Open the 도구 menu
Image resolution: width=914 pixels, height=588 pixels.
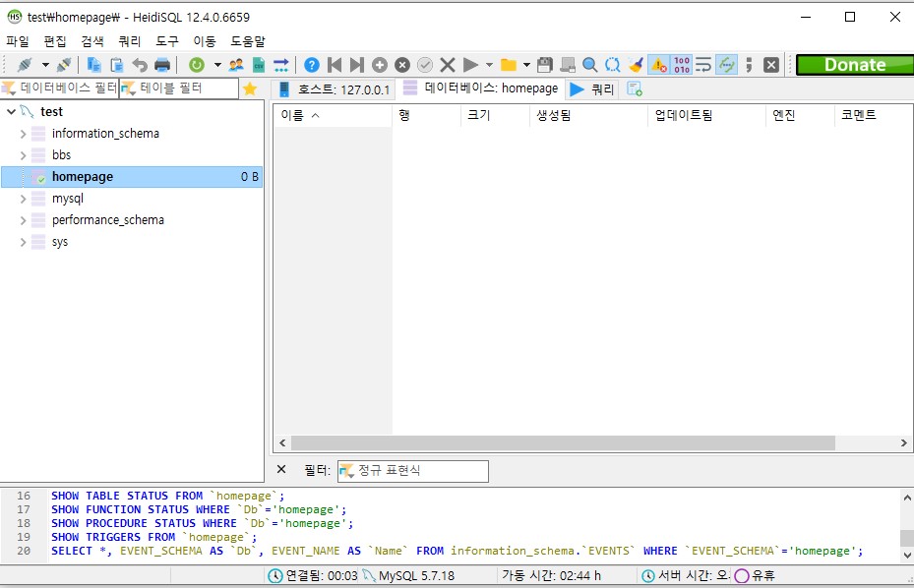(x=167, y=41)
